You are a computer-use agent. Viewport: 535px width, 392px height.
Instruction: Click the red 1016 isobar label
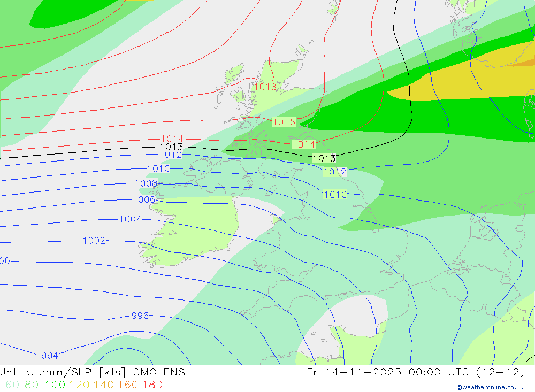284,122
